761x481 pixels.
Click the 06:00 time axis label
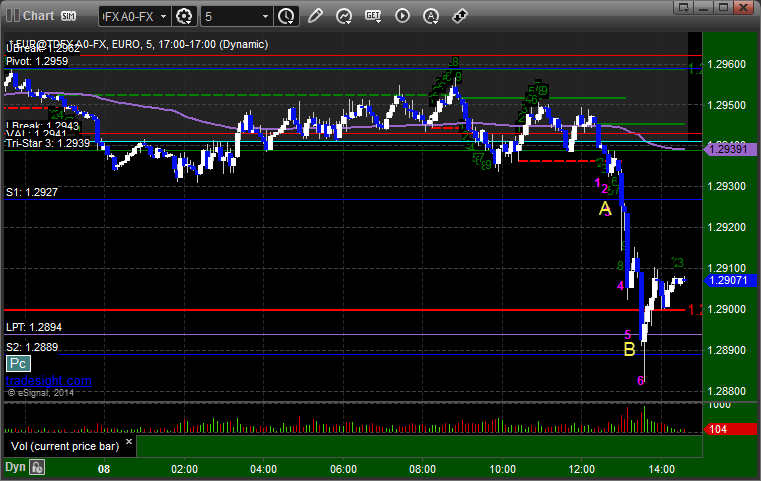coord(343,469)
